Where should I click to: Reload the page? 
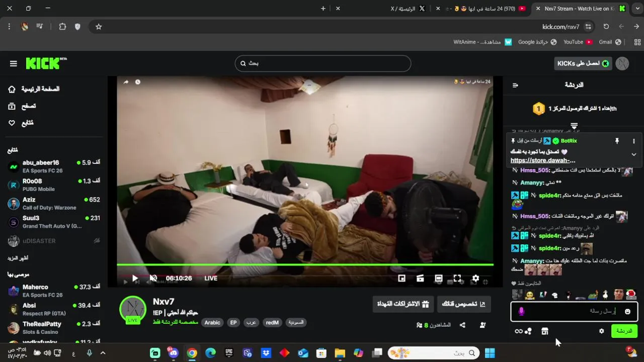pyautogui.click(x=606, y=27)
